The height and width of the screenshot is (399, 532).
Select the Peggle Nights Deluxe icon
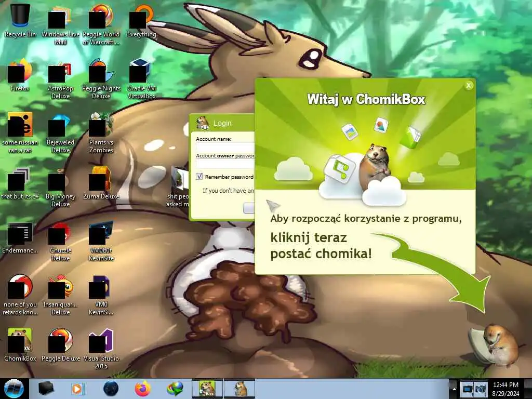(101, 79)
